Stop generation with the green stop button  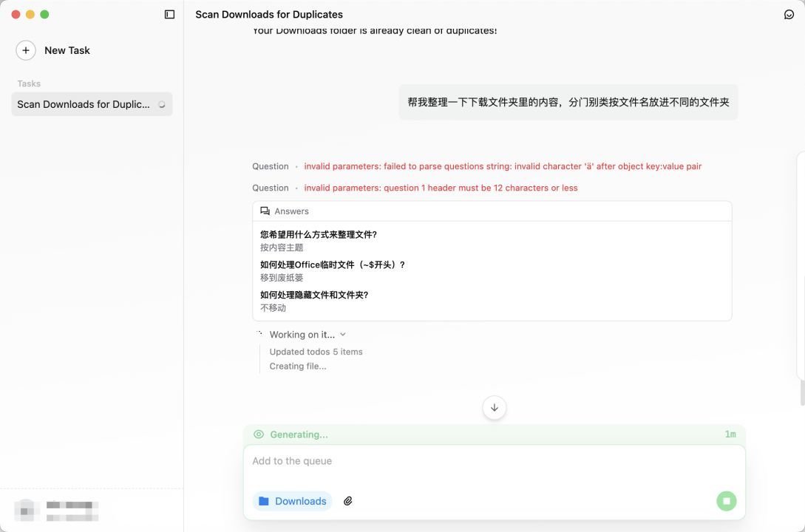(726, 501)
